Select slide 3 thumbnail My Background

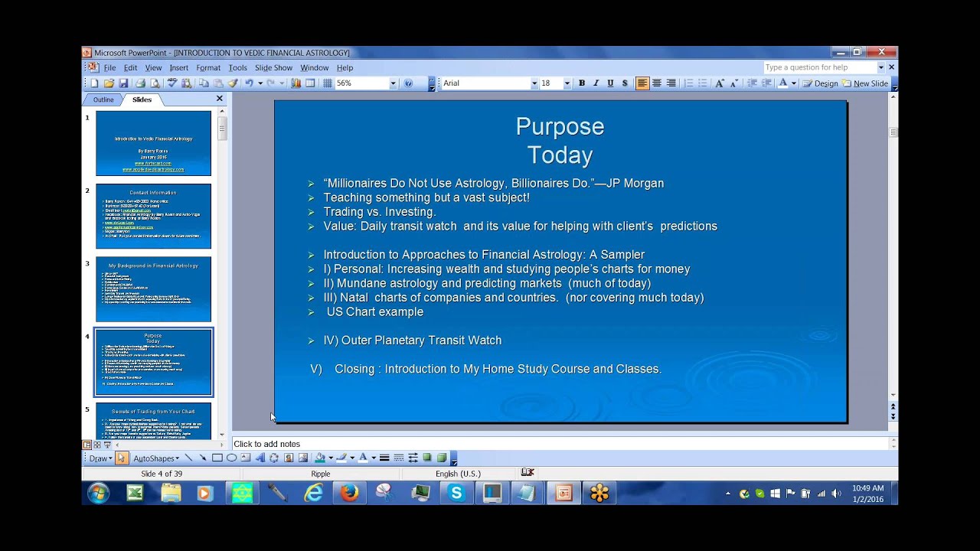153,289
